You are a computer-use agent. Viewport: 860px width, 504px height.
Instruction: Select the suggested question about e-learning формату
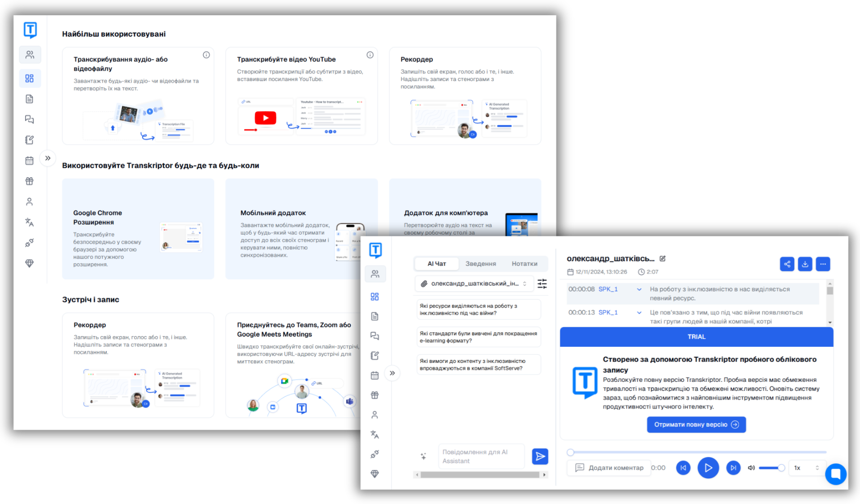coord(478,337)
